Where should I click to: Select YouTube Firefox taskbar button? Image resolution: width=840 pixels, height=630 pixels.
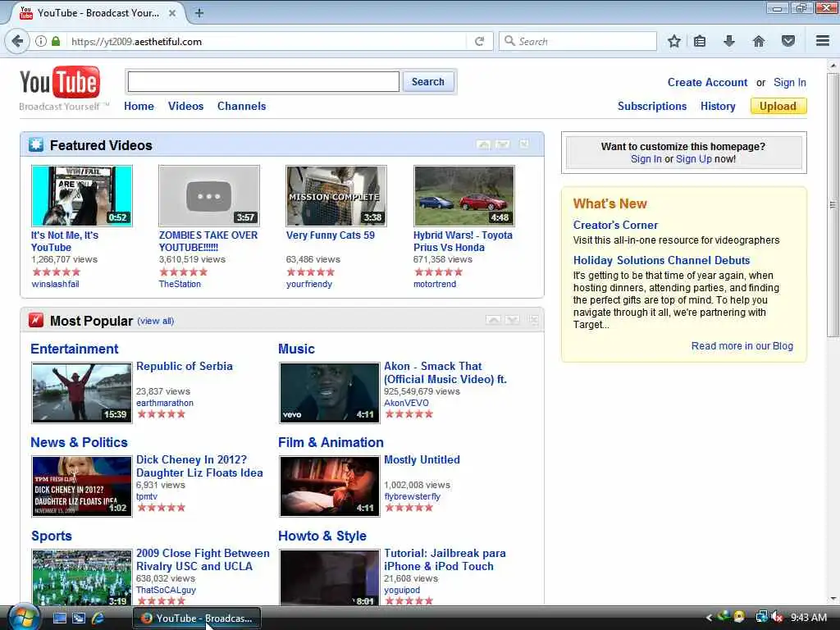pos(197,619)
